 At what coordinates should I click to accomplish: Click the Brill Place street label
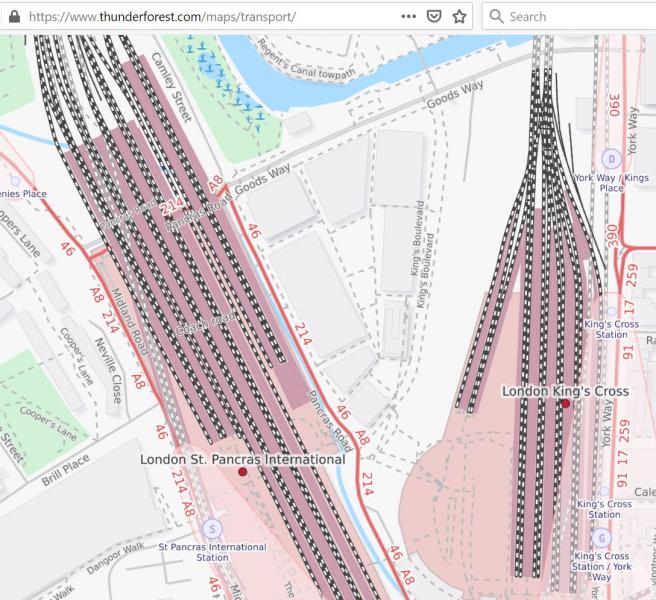point(66,470)
